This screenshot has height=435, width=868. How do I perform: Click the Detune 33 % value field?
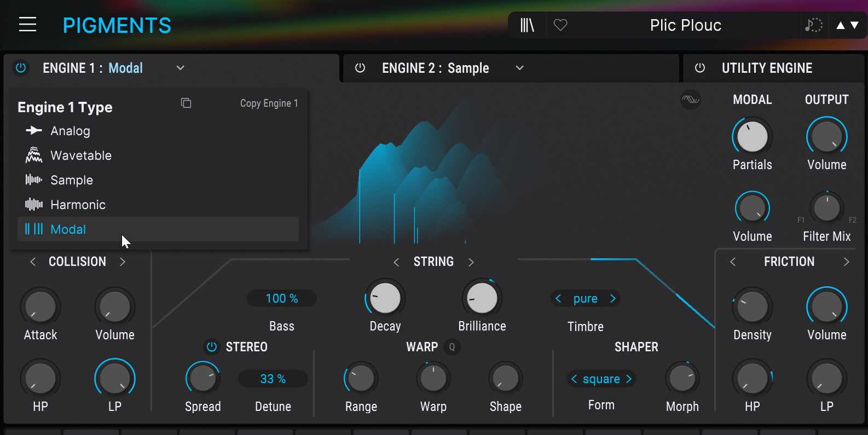point(273,379)
